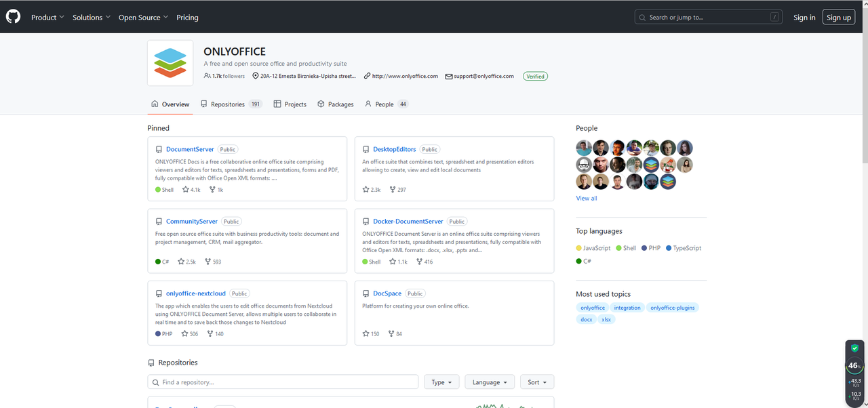The height and width of the screenshot is (408, 868).
Task: Filter by TypeScript language
Action: pyautogui.click(x=684, y=248)
